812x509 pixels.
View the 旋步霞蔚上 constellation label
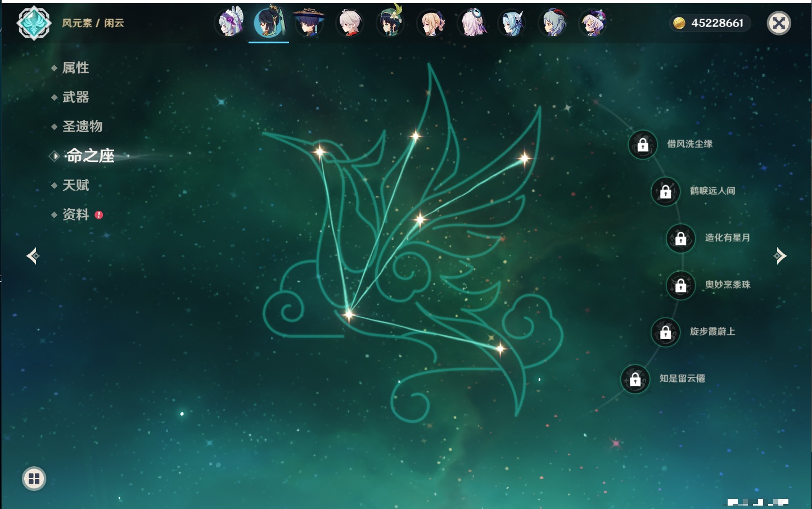click(x=712, y=332)
